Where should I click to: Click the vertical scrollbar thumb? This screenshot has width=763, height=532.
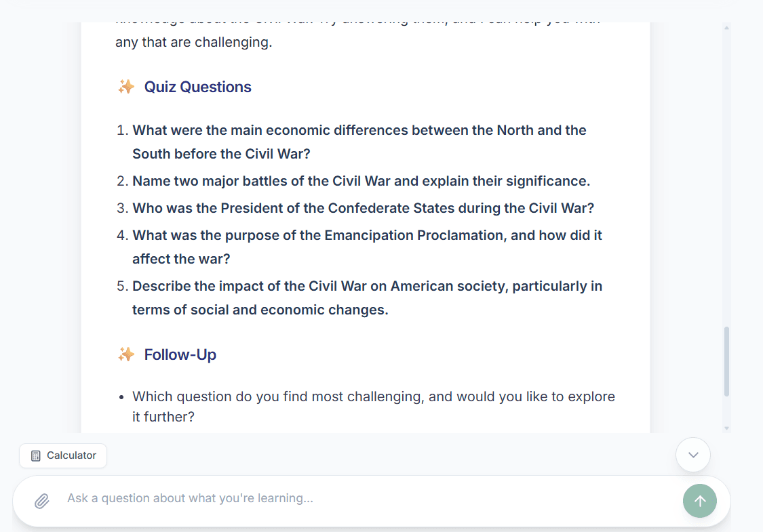[x=726, y=361]
